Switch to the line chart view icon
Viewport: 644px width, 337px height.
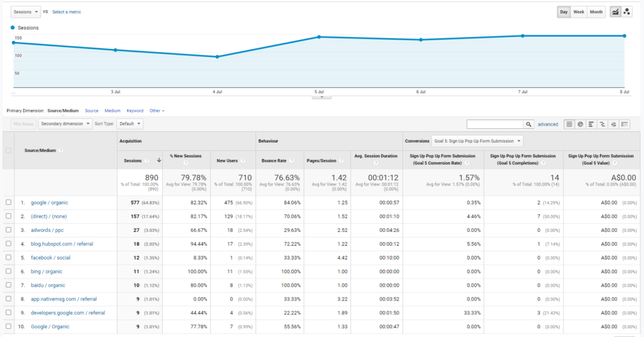tap(615, 12)
